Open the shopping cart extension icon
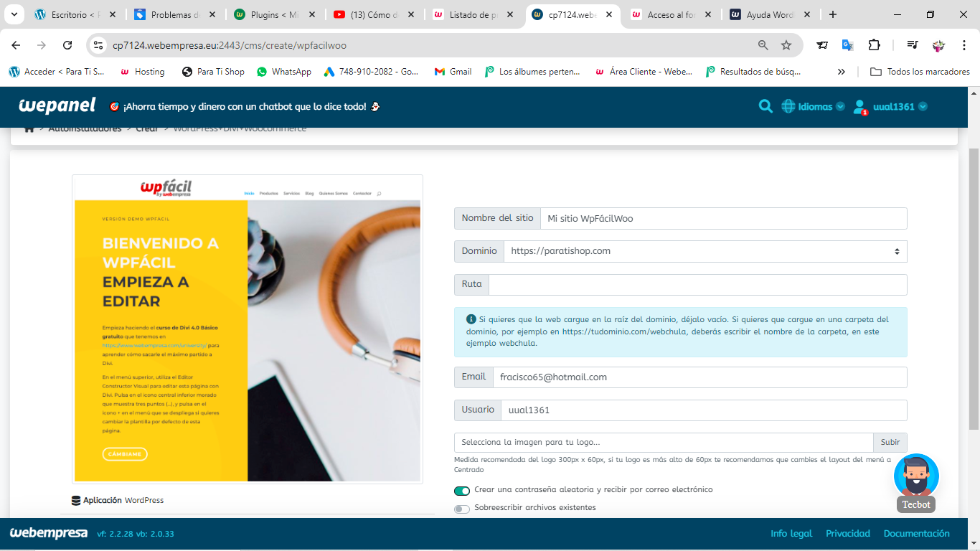The image size is (980, 551). (x=822, y=45)
